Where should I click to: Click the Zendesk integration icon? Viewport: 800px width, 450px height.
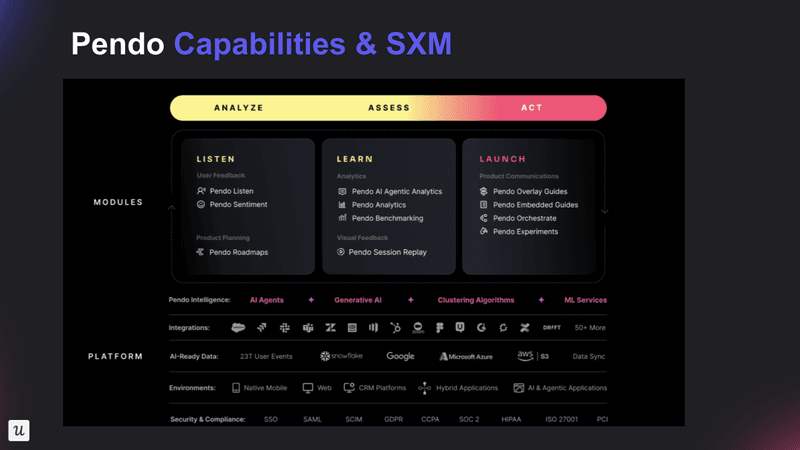click(x=331, y=328)
